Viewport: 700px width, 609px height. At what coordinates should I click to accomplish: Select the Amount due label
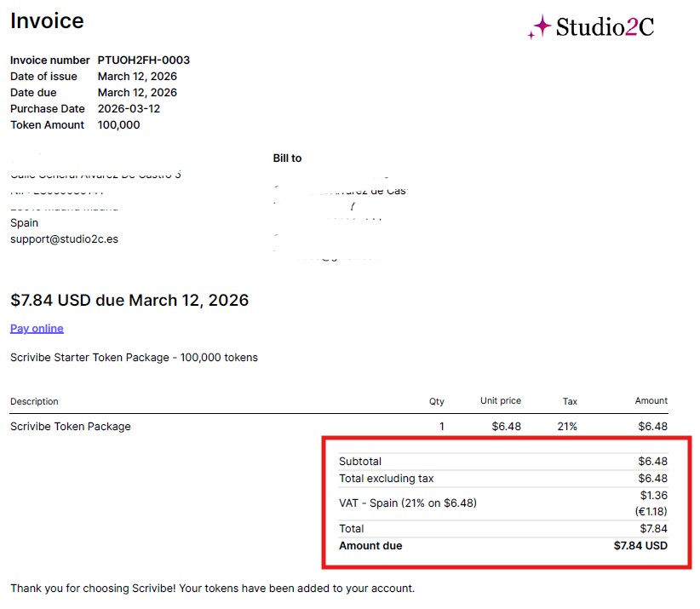tap(370, 546)
